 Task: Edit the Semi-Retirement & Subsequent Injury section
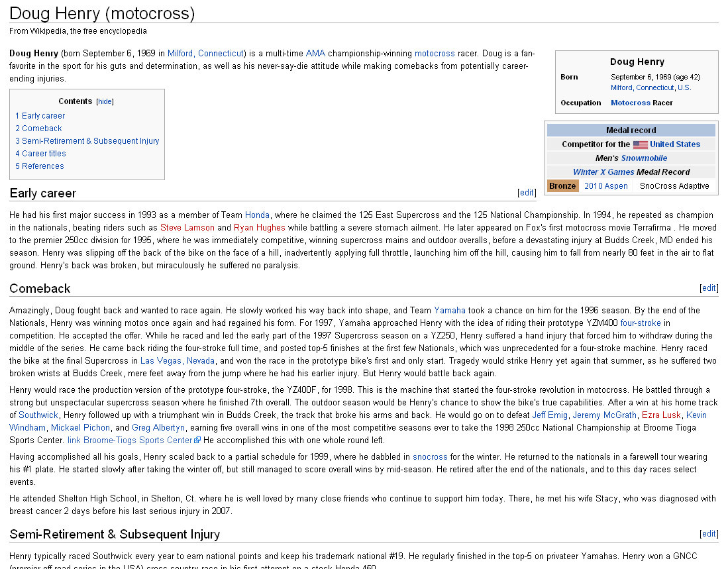(709, 534)
